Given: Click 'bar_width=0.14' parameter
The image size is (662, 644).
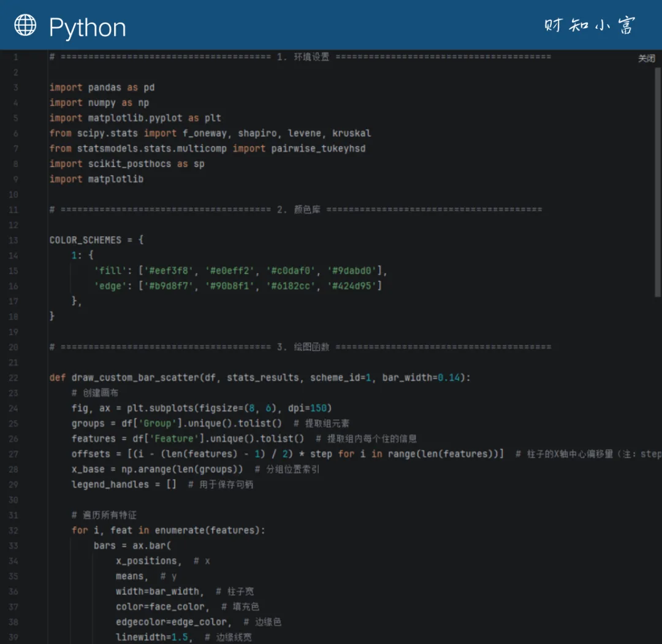Looking at the screenshot, I should point(421,378).
